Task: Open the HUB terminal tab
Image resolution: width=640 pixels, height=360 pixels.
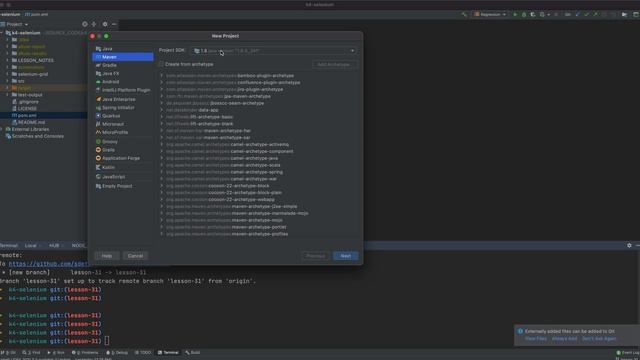Action: [x=54, y=246]
